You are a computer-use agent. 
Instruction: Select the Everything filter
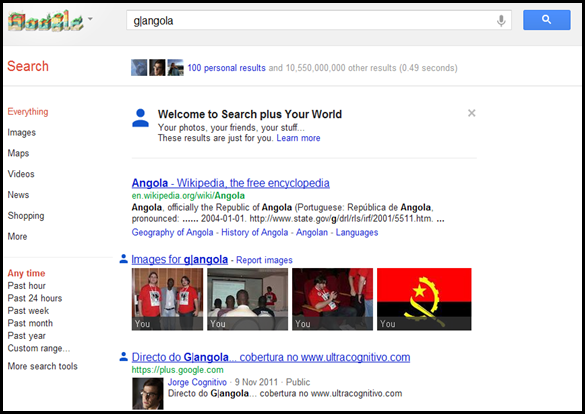pos(28,112)
